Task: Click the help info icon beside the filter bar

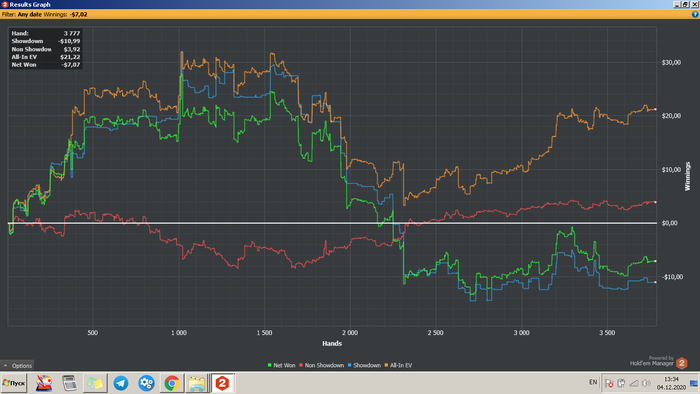Action: click(695, 14)
